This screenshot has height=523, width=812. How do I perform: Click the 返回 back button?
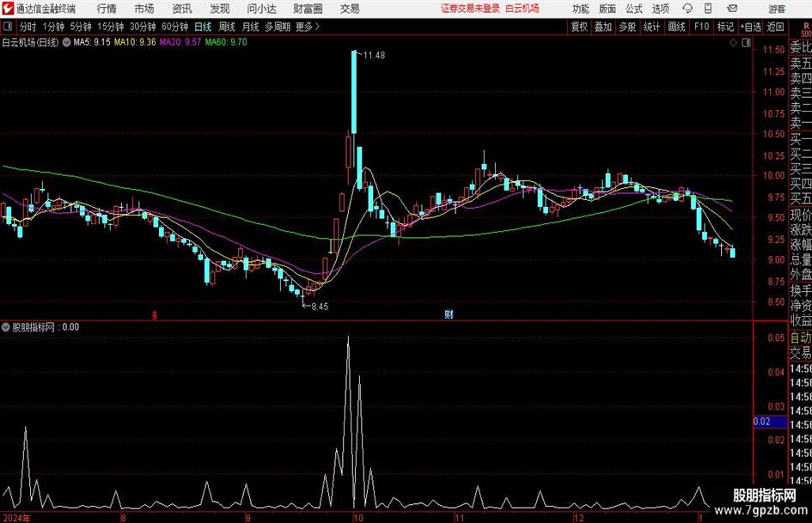(x=775, y=27)
